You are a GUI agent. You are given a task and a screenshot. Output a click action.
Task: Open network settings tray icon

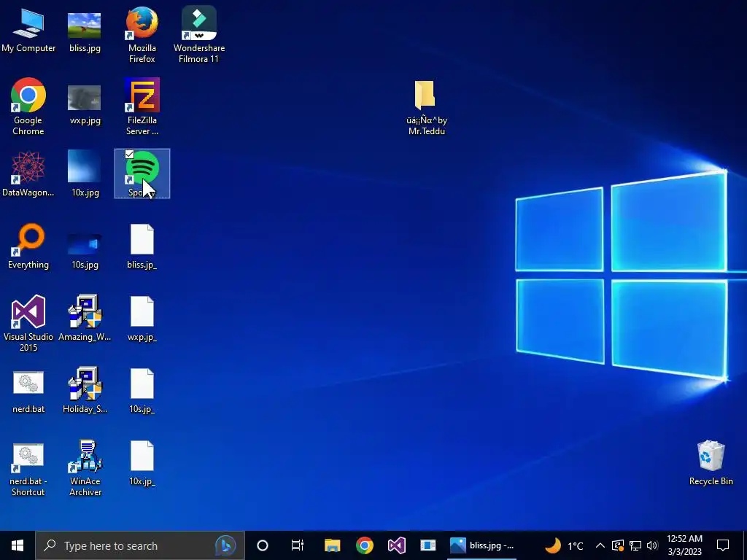point(635,545)
